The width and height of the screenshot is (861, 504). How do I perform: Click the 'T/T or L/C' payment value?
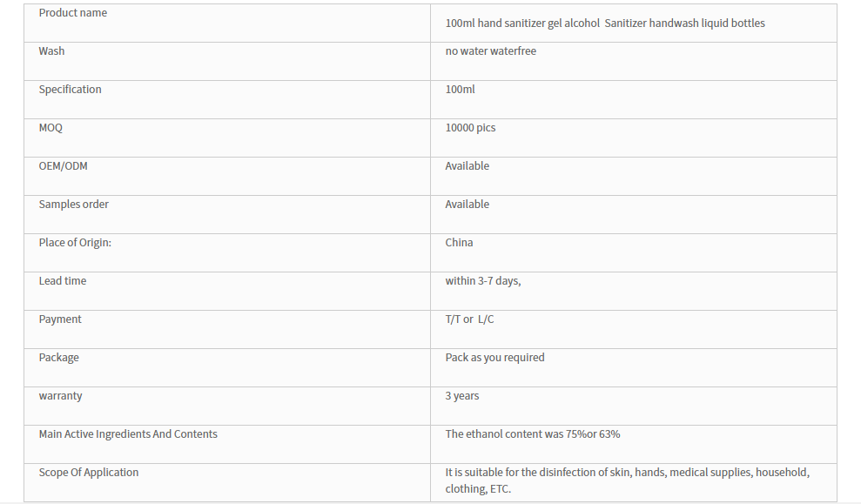tap(469, 319)
